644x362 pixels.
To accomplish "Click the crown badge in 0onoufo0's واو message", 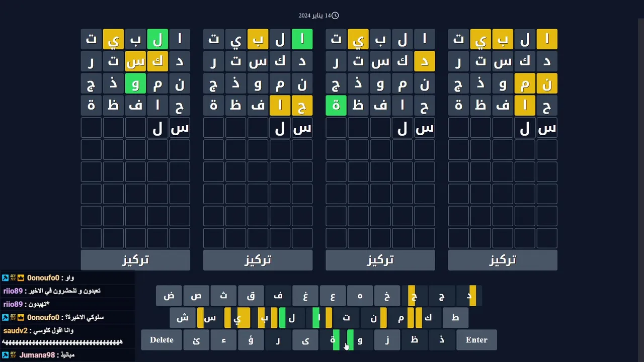I will pyautogui.click(x=21, y=278).
